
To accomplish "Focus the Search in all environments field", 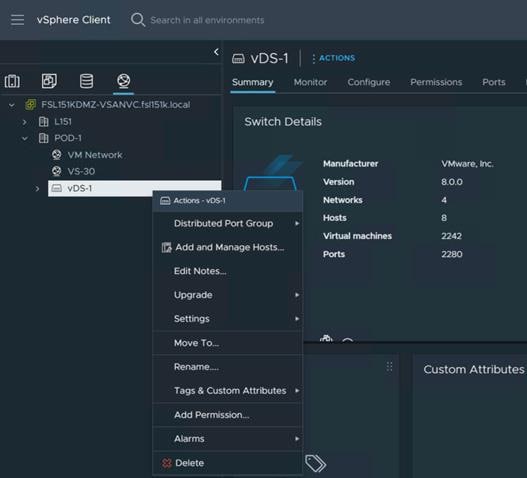I will tap(207, 20).
